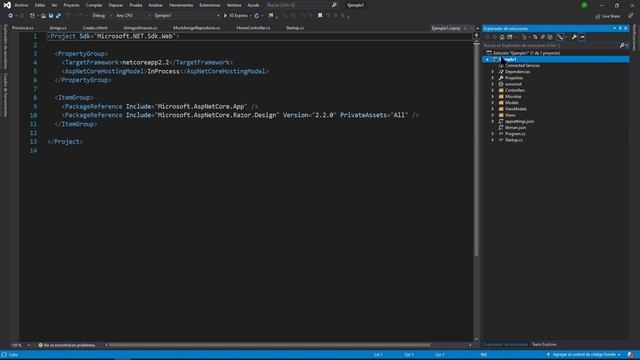Click the bookmark toolbar icon
This screenshot has height=360, width=640.
(x=320, y=16)
